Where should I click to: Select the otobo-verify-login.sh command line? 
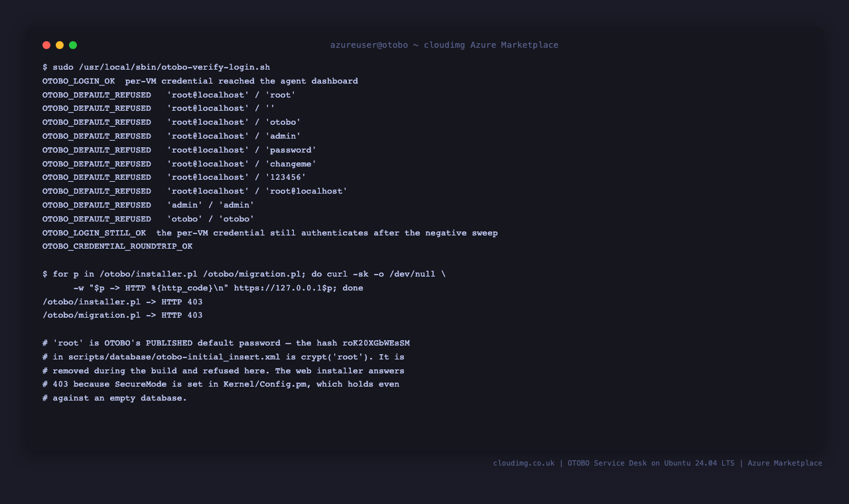157,67
